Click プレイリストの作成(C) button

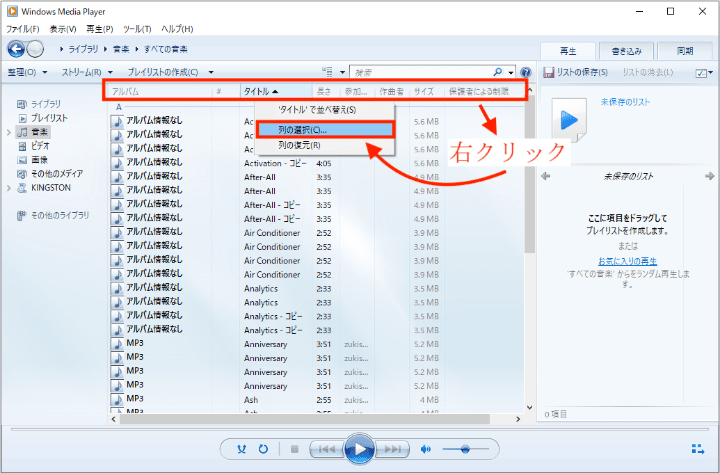pyautogui.click(x=163, y=72)
